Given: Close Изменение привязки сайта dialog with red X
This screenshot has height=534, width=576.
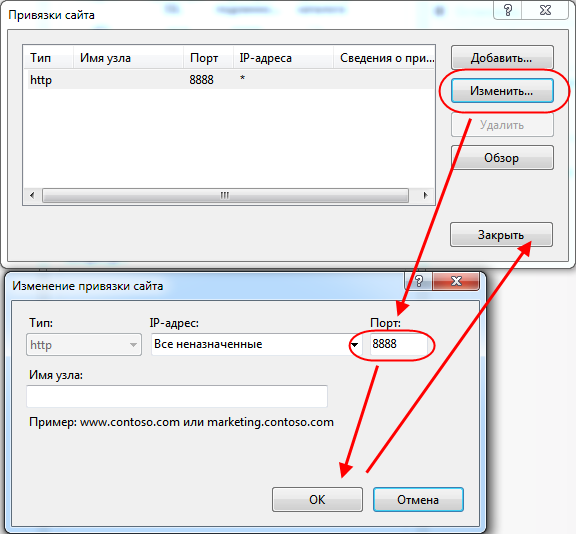Looking at the screenshot, I should [456, 281].
